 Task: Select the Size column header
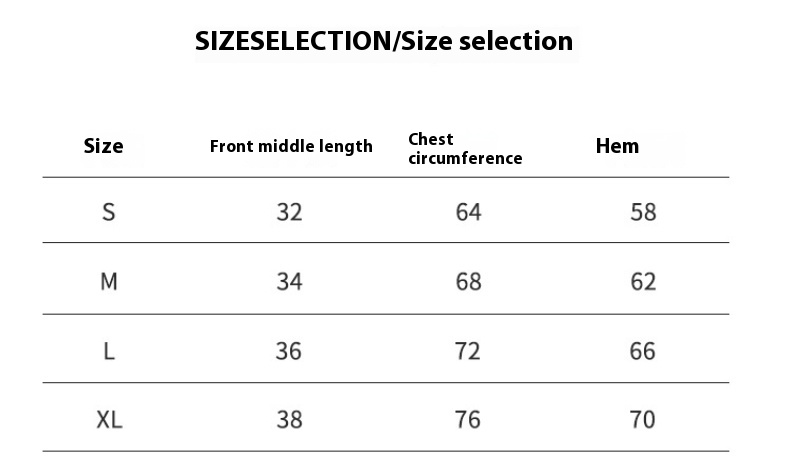103,146
